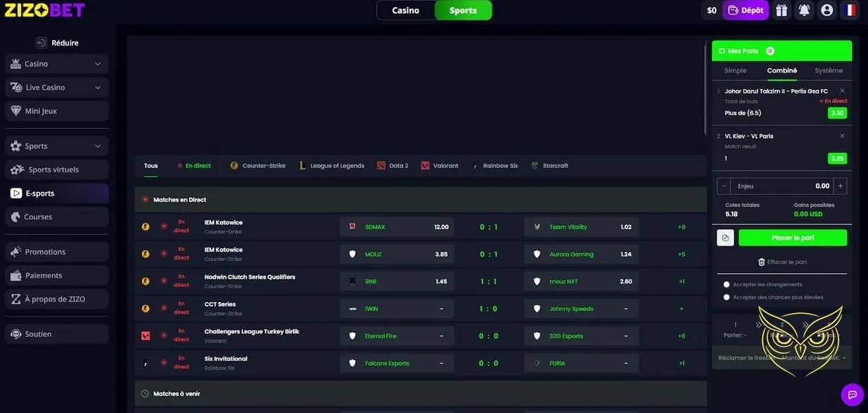868x413 pixels.
Task: Click the Réduire sidebar collapse icon
Action: coord(41,43)
